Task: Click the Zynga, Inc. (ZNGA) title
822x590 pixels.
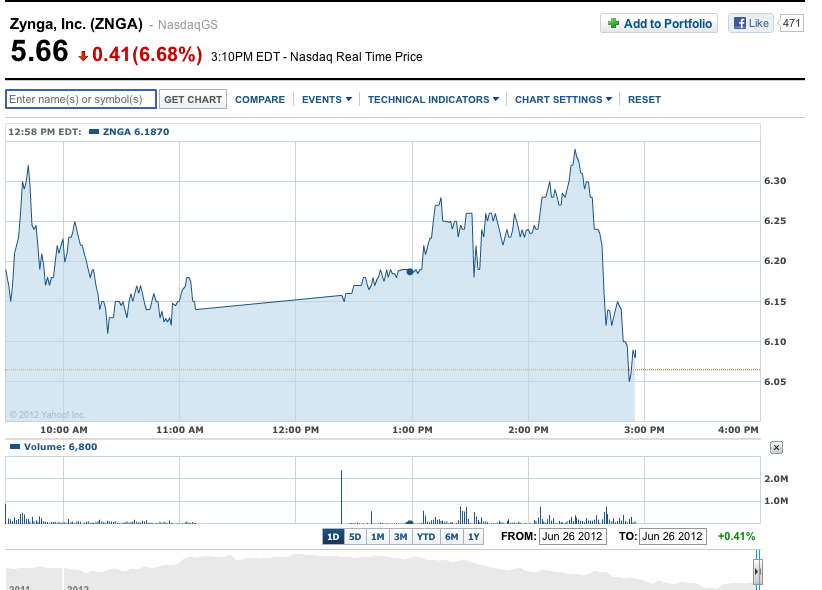Action: [x=76, y=24]
